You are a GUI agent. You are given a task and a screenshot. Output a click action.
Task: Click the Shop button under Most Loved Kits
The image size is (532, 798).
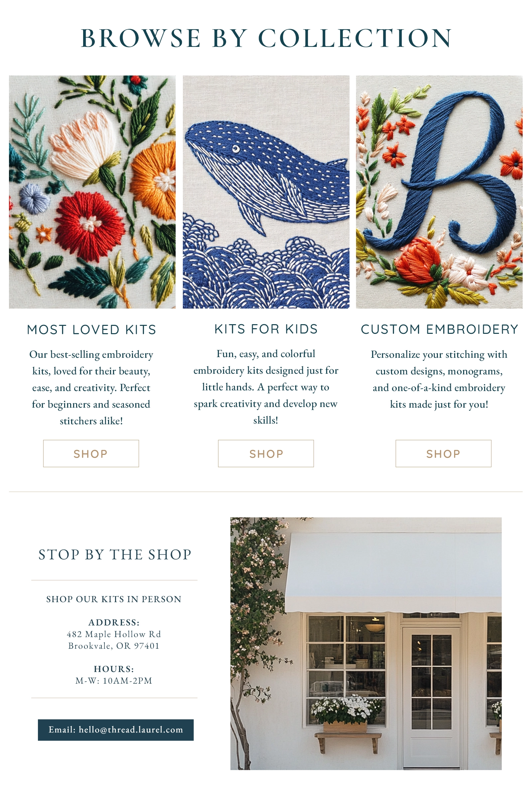pyautogui.click(x=91, y=453)
